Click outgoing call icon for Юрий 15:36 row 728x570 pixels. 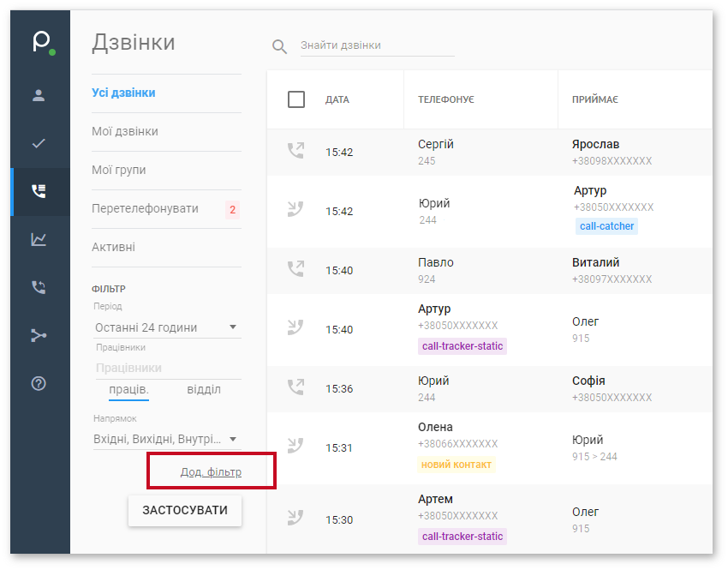coord(295,387)
